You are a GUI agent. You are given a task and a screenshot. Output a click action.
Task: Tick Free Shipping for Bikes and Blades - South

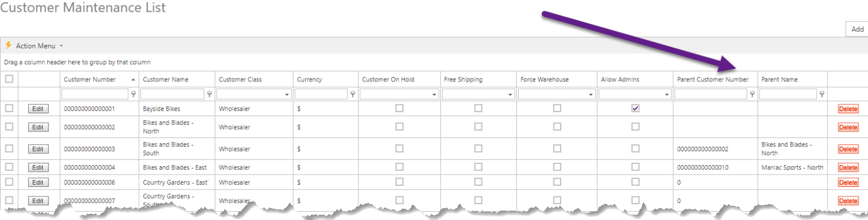[478, 149]
